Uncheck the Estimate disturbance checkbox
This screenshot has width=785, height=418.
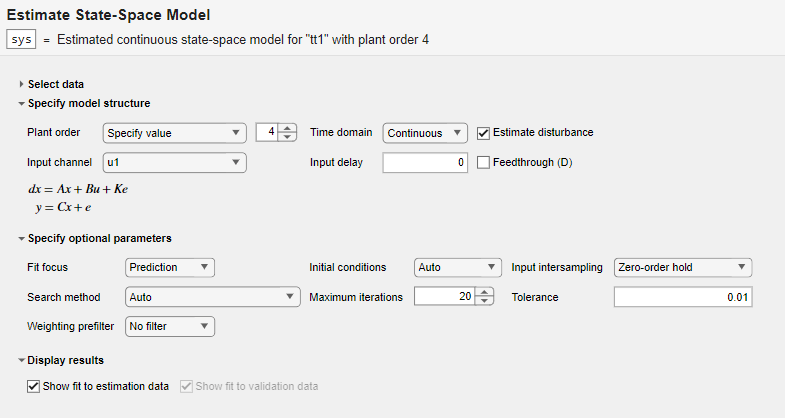tap(484, 132)
